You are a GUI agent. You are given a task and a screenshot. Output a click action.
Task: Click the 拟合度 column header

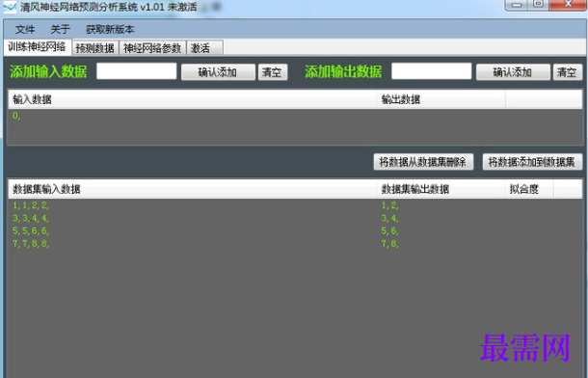[529, 189]
